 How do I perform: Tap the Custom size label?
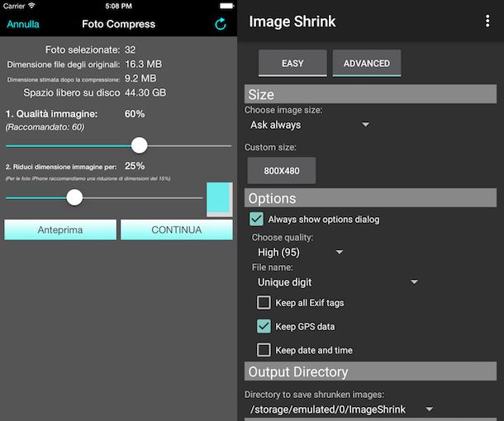(x=270, y=147)
